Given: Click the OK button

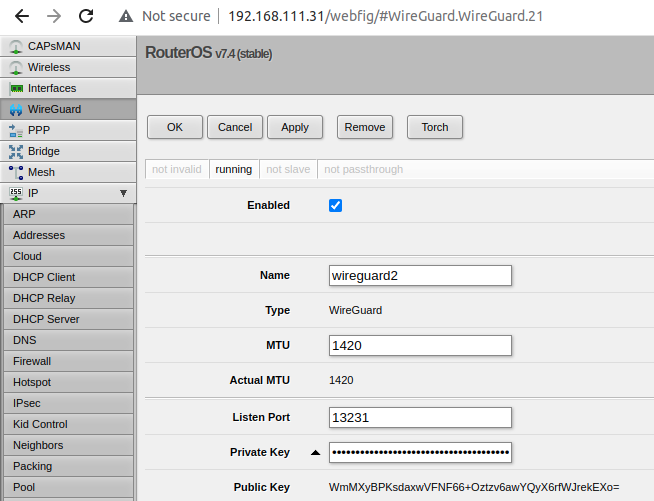Looking at the screenshot, I should coord(175,127).
